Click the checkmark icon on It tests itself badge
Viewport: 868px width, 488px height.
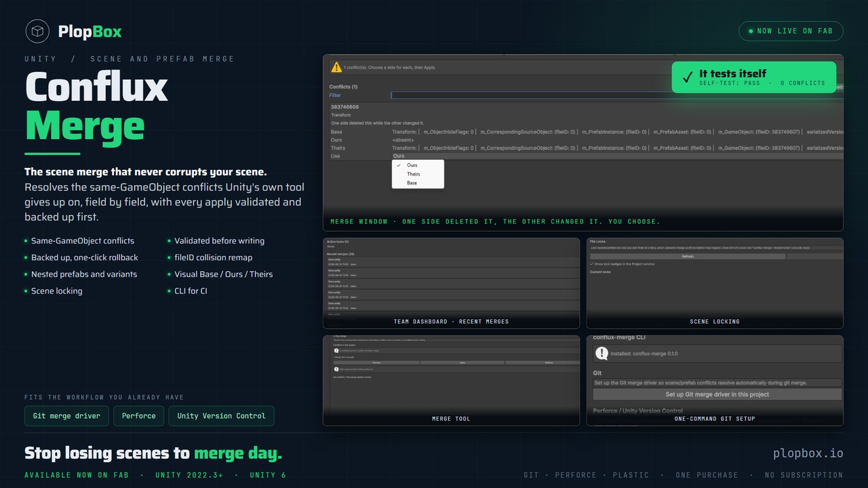[x=687, y=77]
